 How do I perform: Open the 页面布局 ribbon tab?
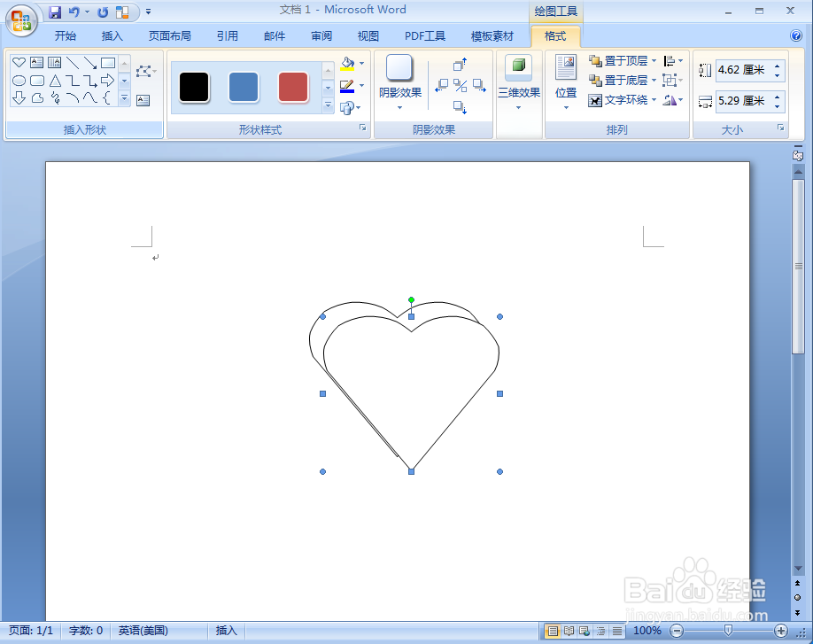(x=169, y=35)
